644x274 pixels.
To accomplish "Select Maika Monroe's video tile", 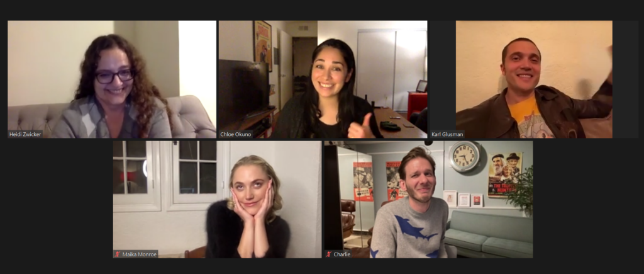I will (x=217, y=200).
